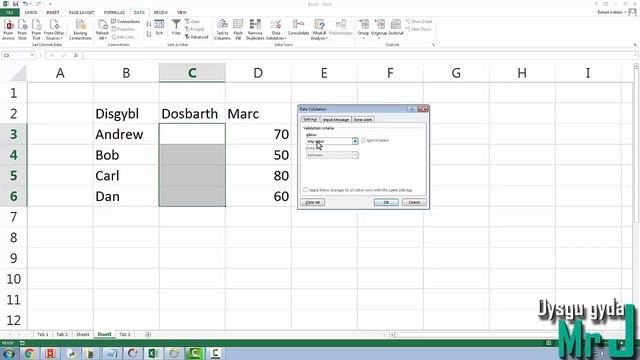This screenshot has width=640, height=360.
Task: Open the Windows Start button
Action: coord(9,353)
